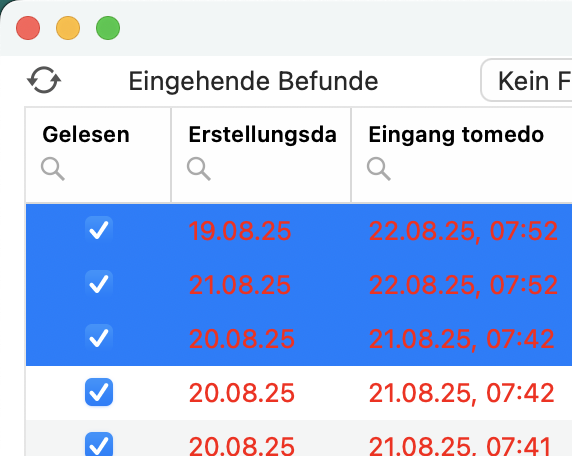Screen dimensions: 572x456
Task: Select first entry received 22.08.25, 07:52
Action: (463, 231)
